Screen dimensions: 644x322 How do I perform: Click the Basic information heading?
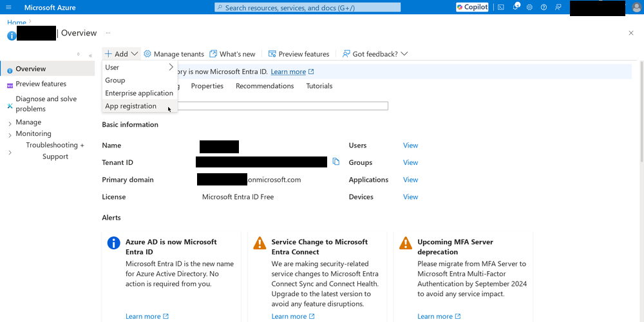tap(130, 124)
